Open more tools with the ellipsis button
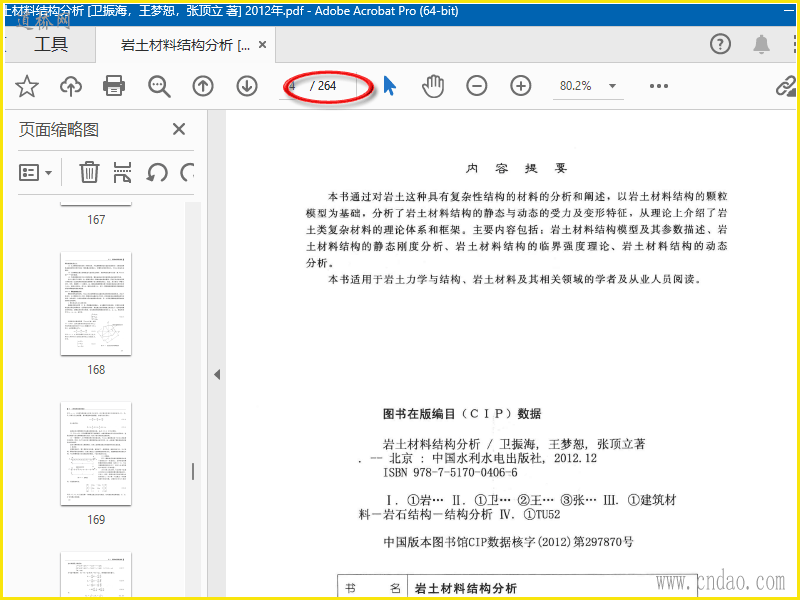Image resolution: width=800 pixels, height=600 pixels. click(x=659, y=86)
